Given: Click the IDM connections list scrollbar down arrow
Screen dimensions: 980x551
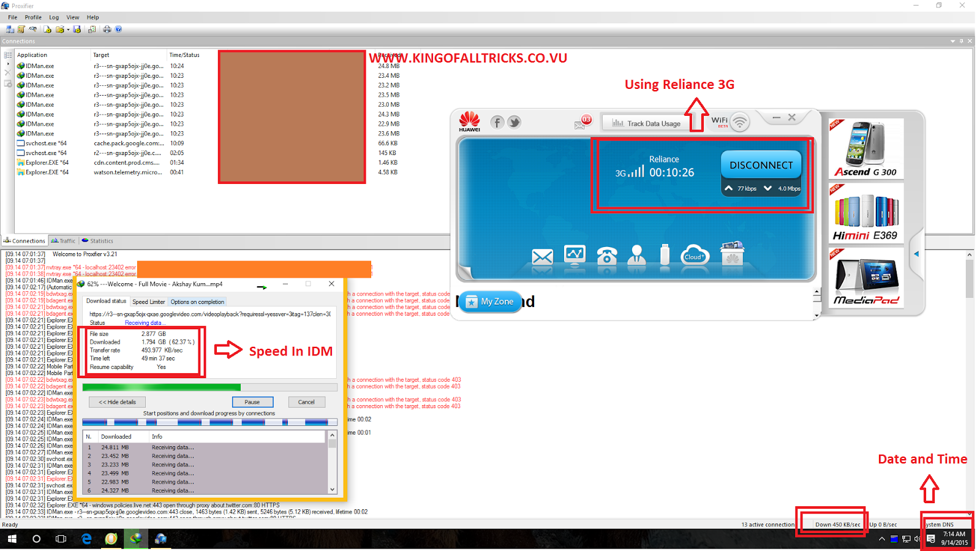Looking at the screenshot, I should tap(333, 489).
